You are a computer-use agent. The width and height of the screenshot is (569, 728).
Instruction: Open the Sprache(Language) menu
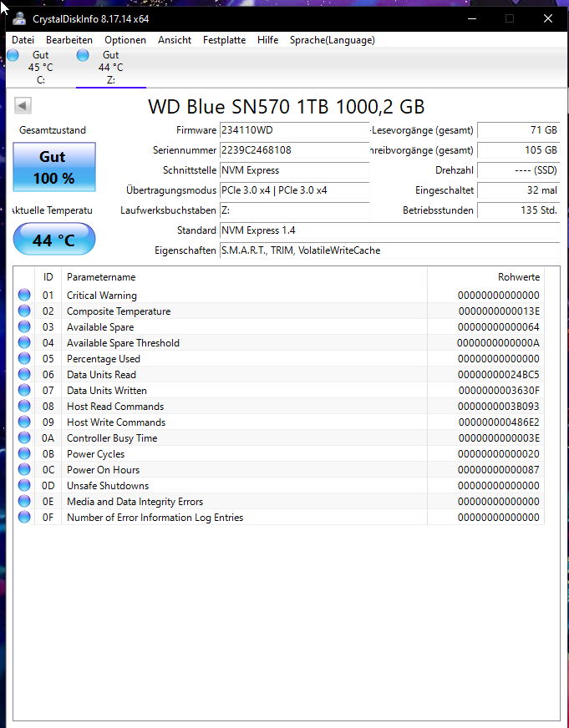(332, 40)
